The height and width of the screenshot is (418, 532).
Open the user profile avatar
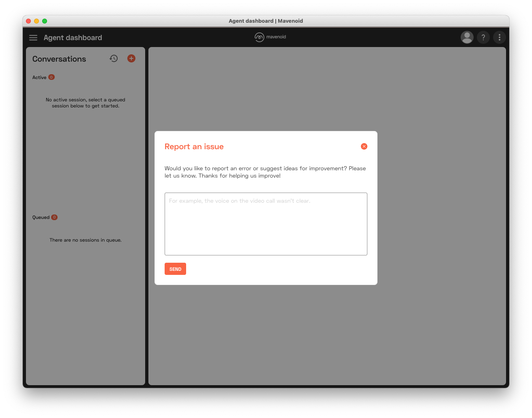467,37
